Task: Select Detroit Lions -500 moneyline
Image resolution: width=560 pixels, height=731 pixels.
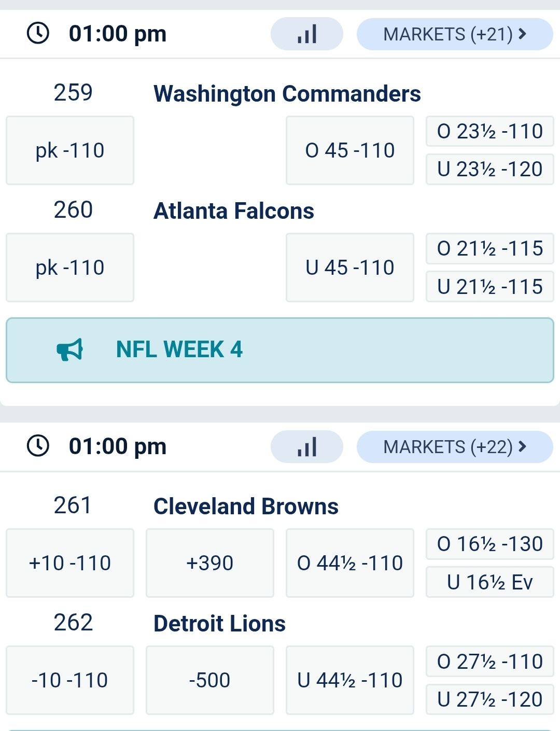Action: tap(210, 680)
